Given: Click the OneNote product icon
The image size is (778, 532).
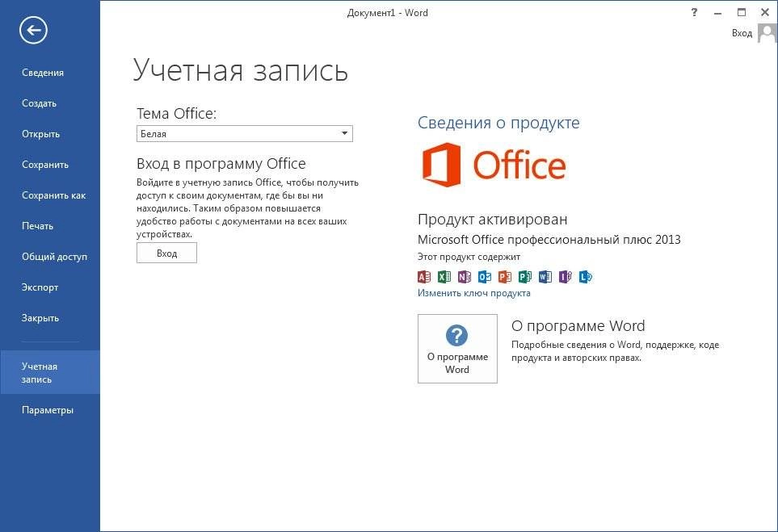Looking at the screenshot, I should click(x=465, y=277).
